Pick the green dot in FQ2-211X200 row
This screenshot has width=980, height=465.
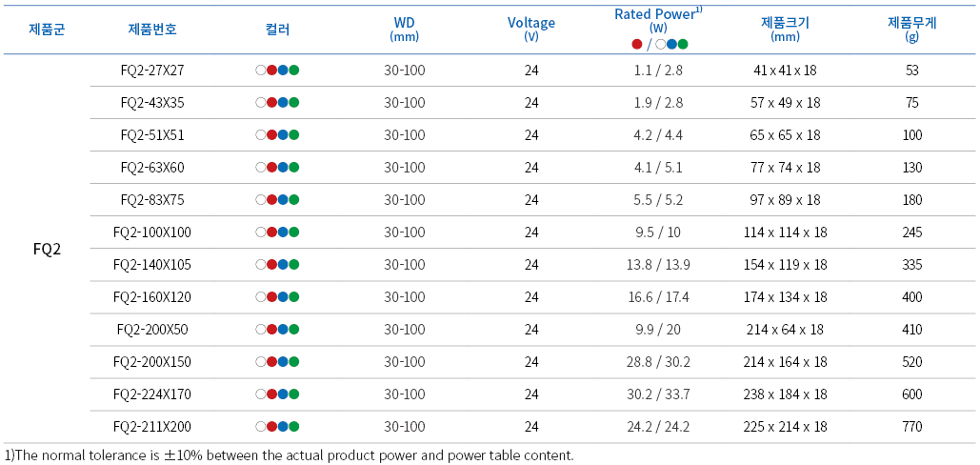pyautogui.click(x=294, y=426)
